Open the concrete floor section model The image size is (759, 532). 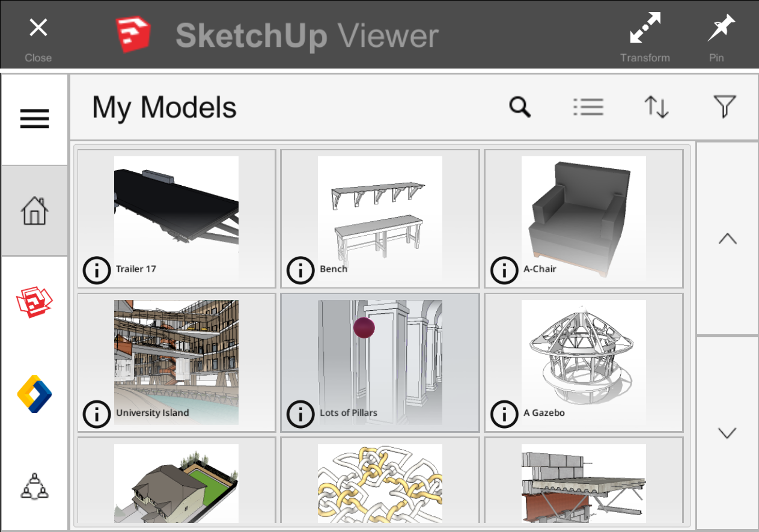[584, 483]
